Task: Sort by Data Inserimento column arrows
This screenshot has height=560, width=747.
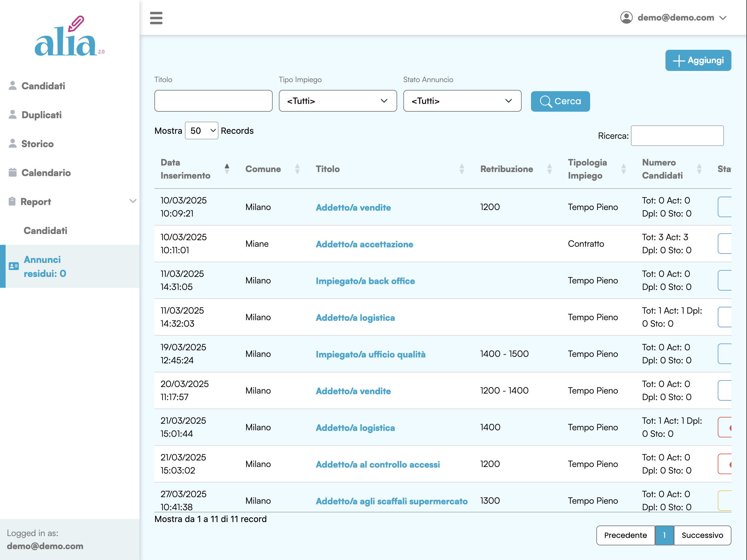Action: tap(227, 169)
